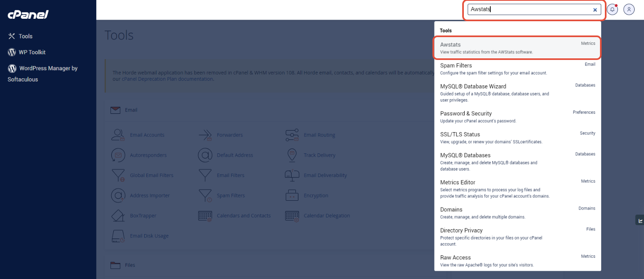Click the Email section envelope icon
The image size is (644, 279).
tap(115, 110)
